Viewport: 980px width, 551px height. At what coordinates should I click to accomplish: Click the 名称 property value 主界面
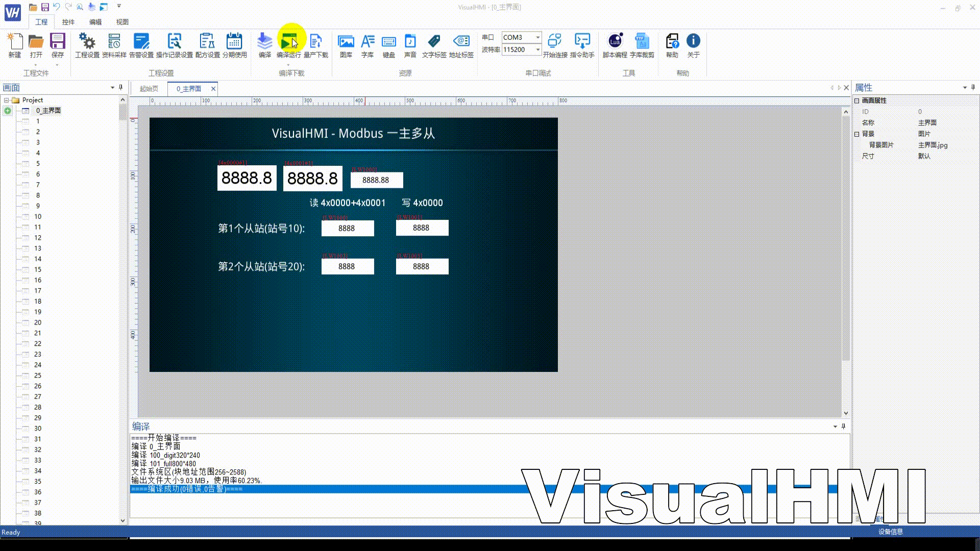927,122
